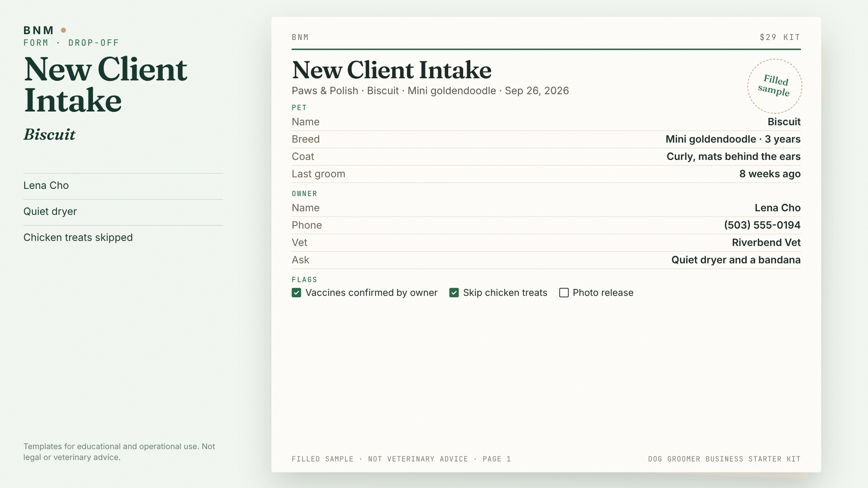Check the Photo release checkbox

click(x=564, y=292)
